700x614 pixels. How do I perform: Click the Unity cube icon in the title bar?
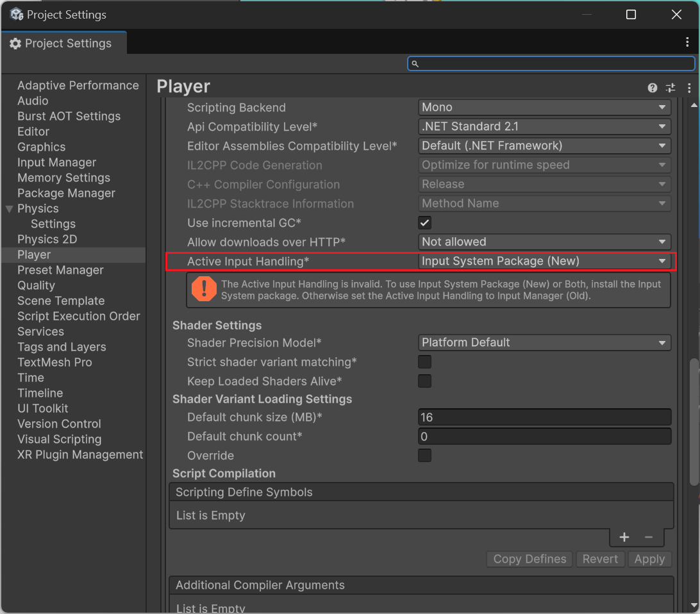click(16, 13)
